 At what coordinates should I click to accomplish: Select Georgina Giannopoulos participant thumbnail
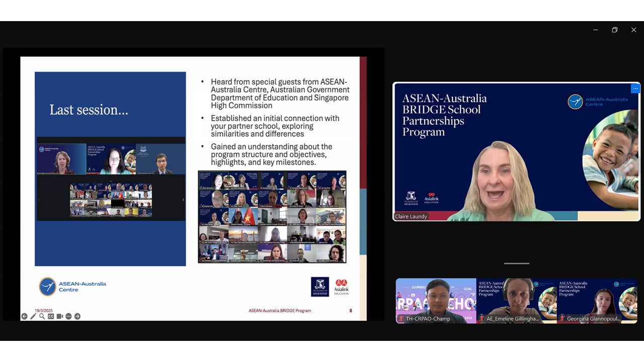pyautogui.click(x=597, y=301)
